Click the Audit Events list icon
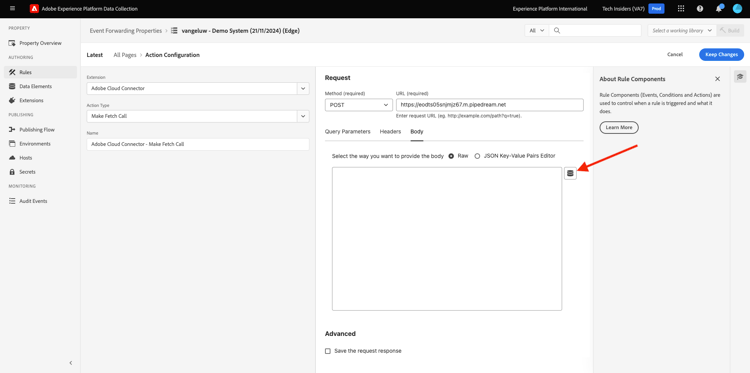Image resolution: width=750 pixels, height=373 pixels. (x=12, y=201)
